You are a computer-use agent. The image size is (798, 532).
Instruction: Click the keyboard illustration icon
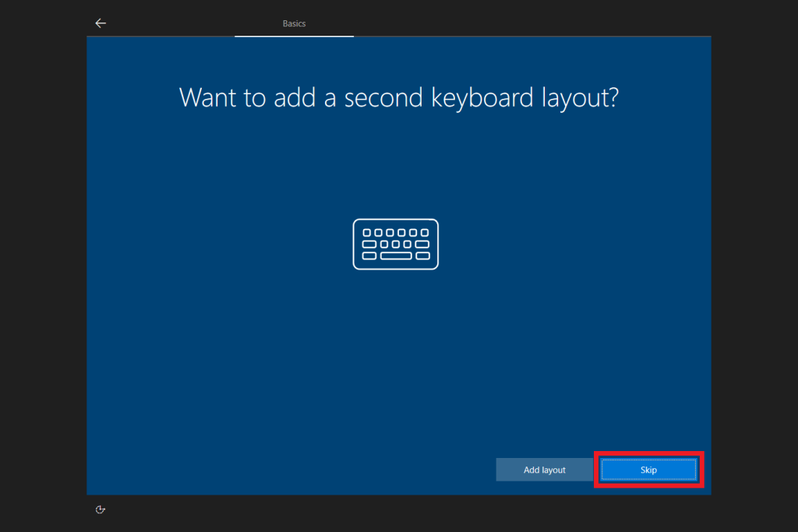coord(396,244)
